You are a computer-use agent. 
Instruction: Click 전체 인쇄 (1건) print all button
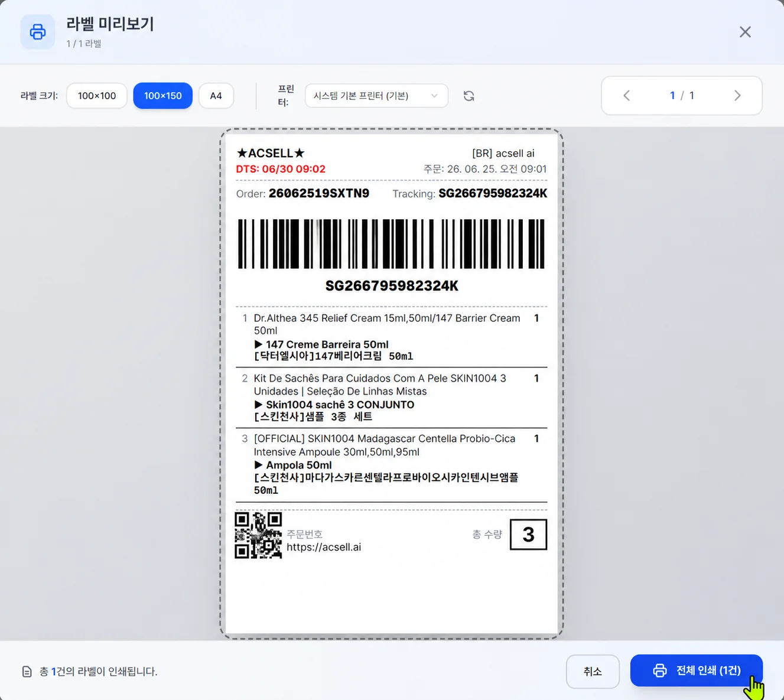(697, 670)
